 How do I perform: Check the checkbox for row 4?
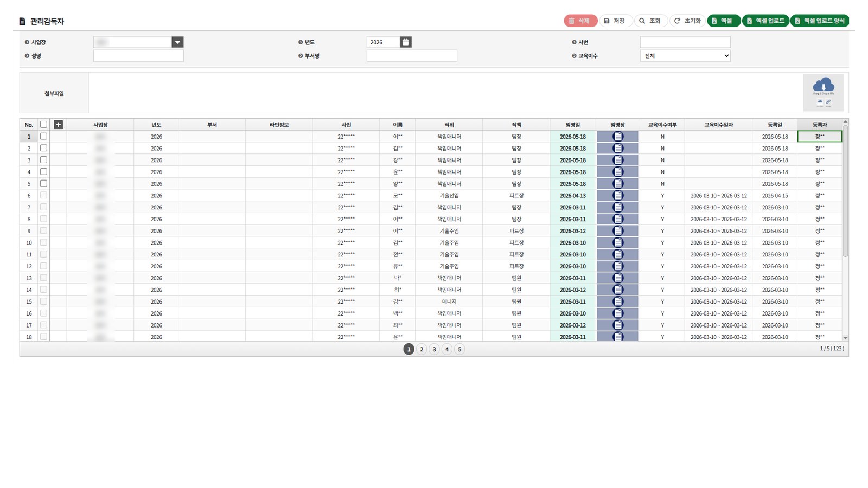43,172
